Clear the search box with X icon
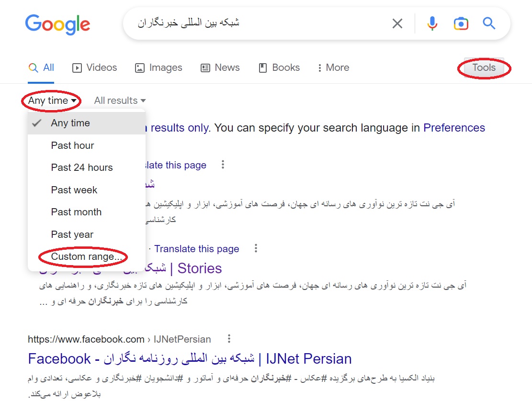The height and width of the screenshot is (401, 532). pos(397,23)
